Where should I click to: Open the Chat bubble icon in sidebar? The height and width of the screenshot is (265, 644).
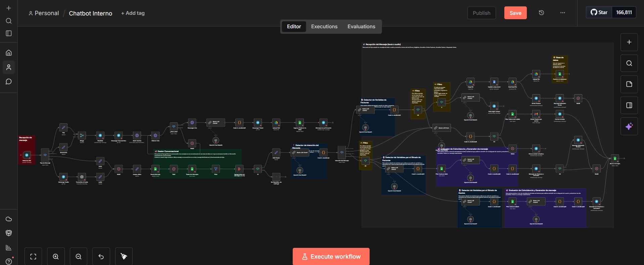9,82
